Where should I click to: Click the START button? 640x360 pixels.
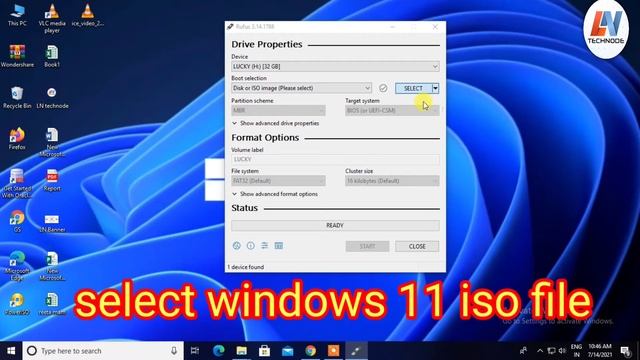click(367, 247)
